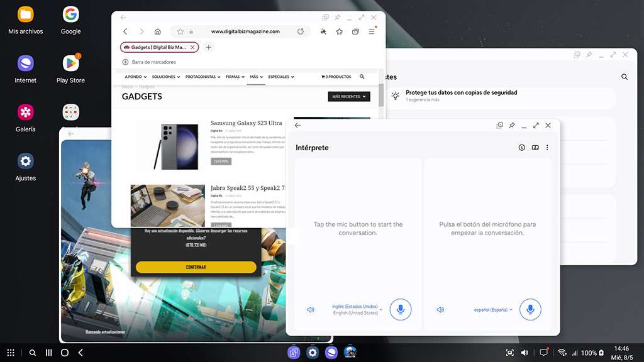Open 0 PRODUCTOS cart link
Screen dimensions: 644x362
pos(336,77)
